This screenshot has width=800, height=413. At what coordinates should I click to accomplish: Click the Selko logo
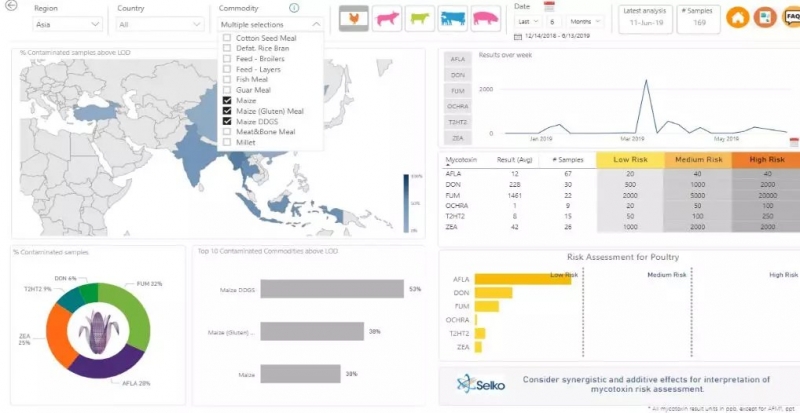coord(481,384)
